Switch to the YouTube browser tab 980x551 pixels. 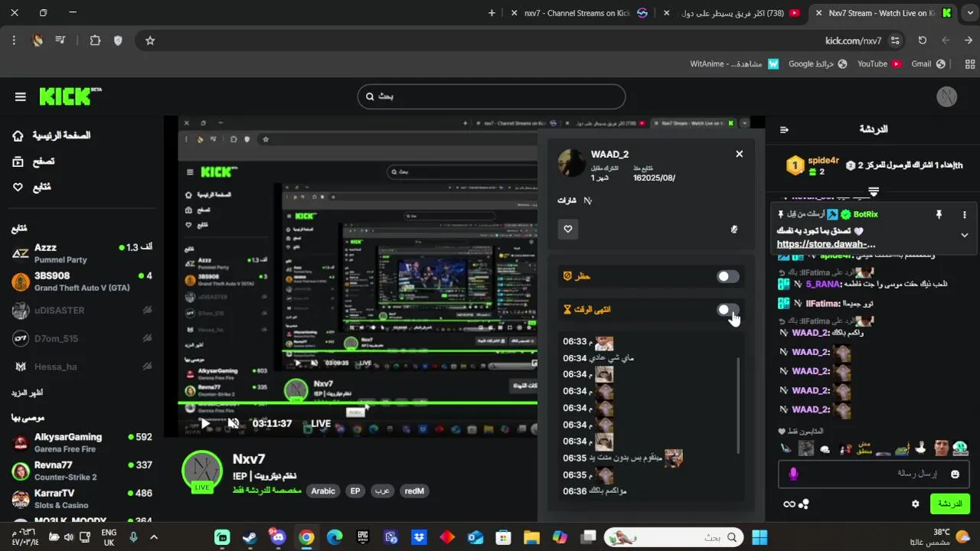(733, 13)
